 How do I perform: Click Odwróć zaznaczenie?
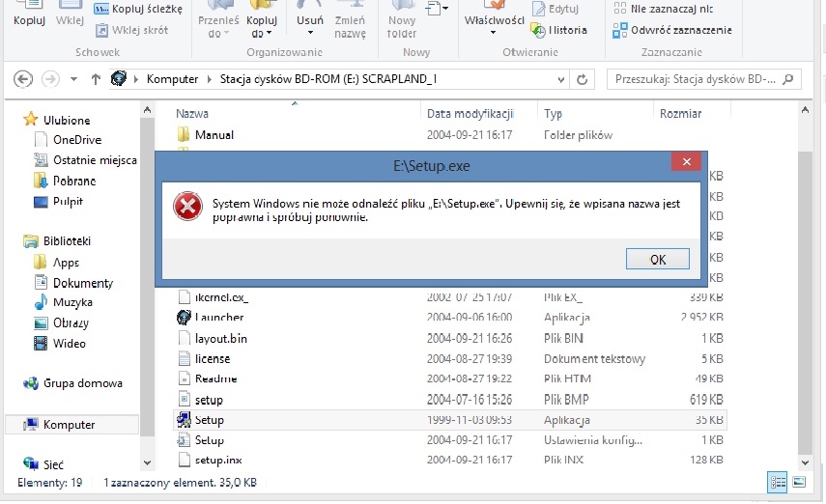[x=672, y=30]
